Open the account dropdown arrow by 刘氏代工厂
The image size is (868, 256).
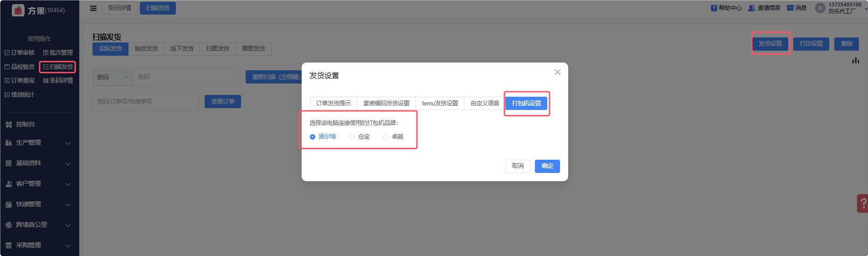point(865,9)
